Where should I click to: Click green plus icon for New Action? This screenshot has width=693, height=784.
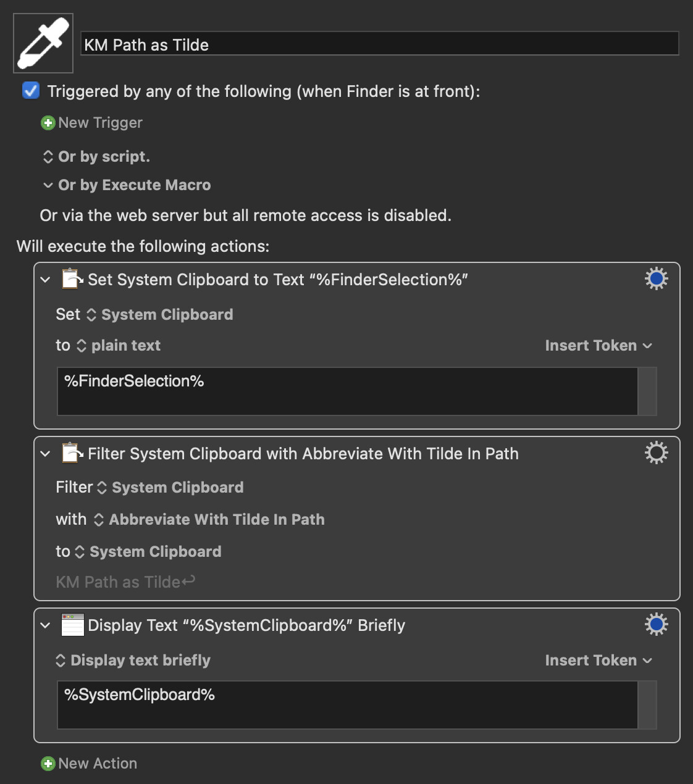click(48, 764)
